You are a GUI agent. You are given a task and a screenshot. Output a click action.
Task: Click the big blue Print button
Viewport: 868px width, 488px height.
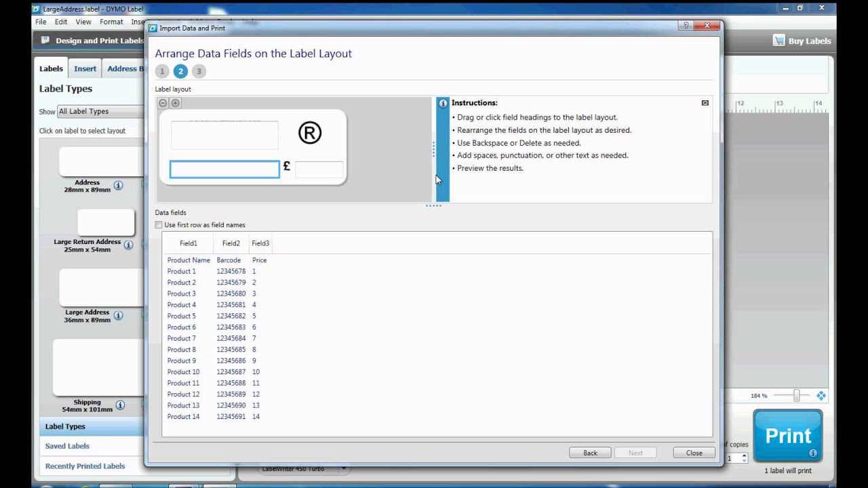point(788,436)
